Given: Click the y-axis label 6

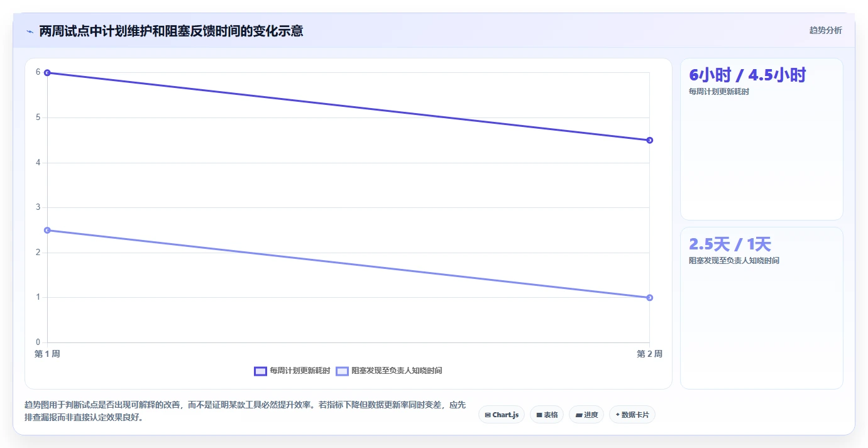Looking at the screenshot, I should click(x=38, y=72).
